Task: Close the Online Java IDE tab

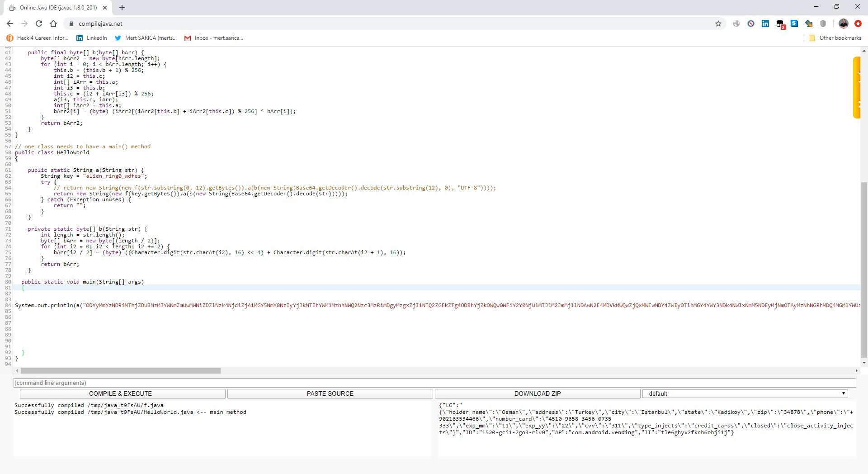Action: 105,8
